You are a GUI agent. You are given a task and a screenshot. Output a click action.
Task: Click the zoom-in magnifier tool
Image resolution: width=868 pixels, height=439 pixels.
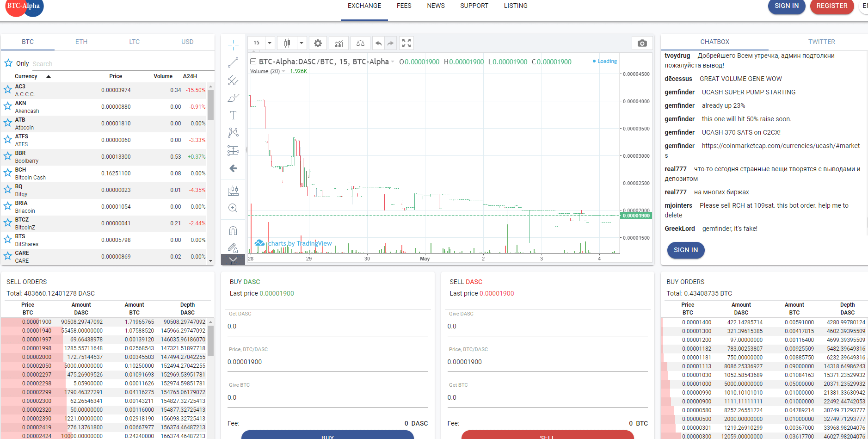[233, 208]
